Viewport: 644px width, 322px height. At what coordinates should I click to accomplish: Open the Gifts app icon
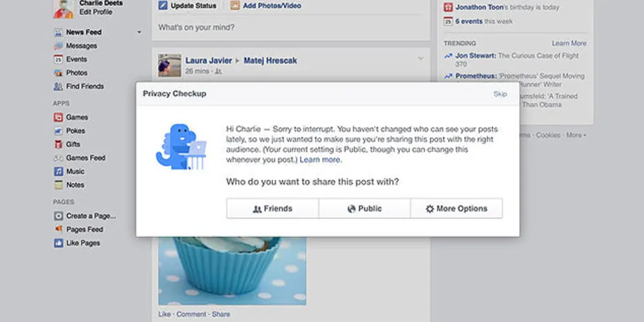pos(59,144)
